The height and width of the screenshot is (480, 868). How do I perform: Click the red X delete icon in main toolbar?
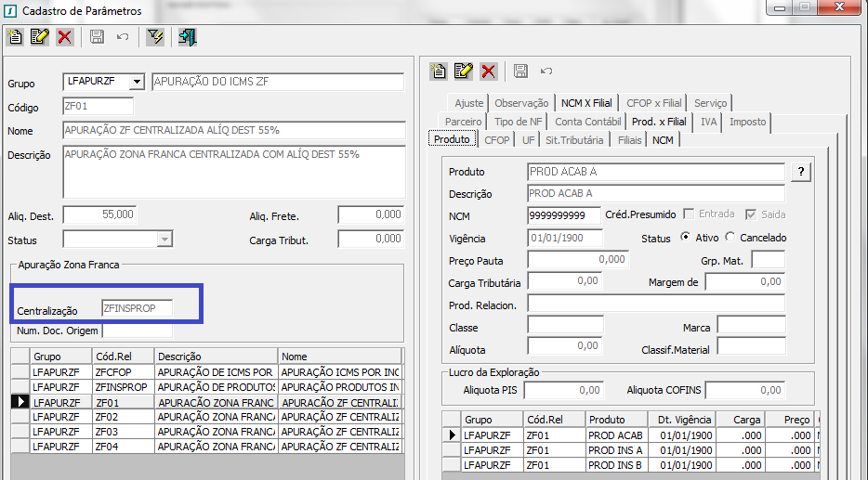[64, 37]
